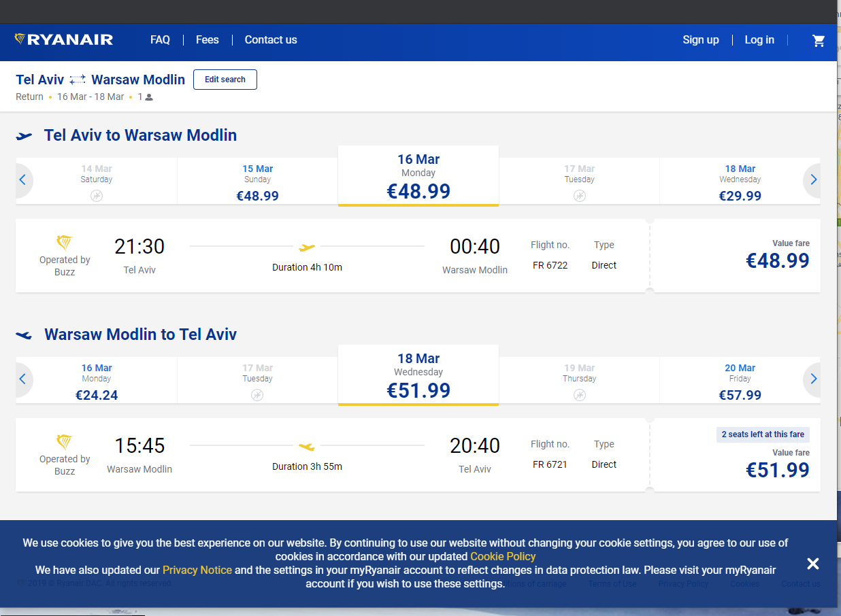841x616 pixels.
Task: Show earlier outbound dates with left arrow
Action: click(x=23, y=180)
